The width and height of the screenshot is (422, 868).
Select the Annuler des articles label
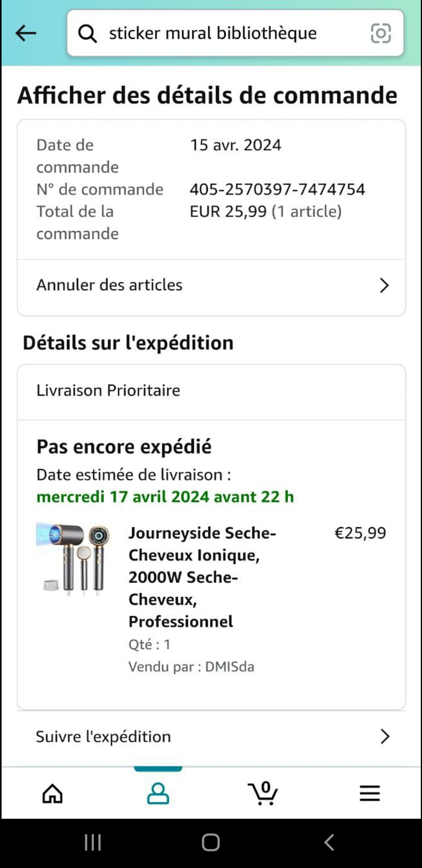(x=109, y=285)
